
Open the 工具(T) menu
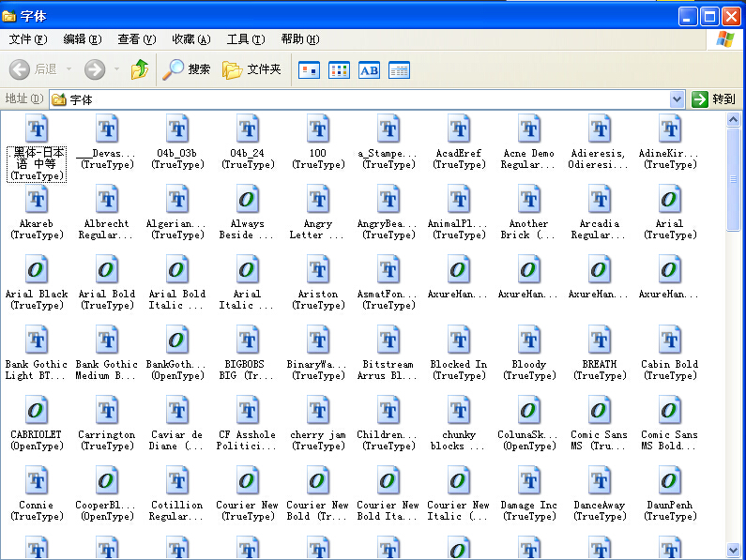pos(244,39)
